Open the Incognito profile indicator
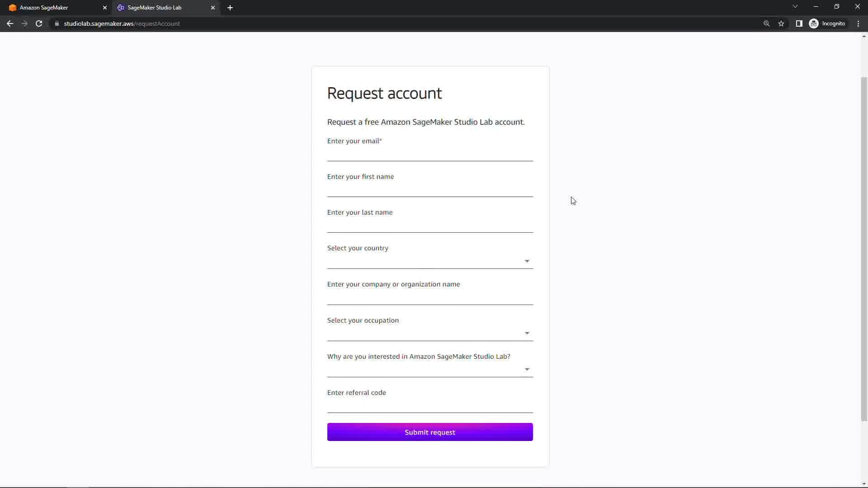868x488 pixels. [827, 23]
